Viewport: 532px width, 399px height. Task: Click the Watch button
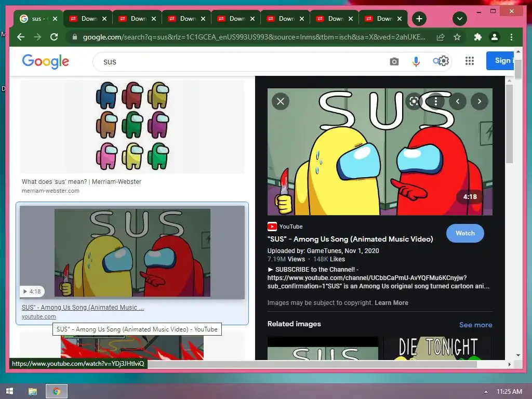(465, 233)
